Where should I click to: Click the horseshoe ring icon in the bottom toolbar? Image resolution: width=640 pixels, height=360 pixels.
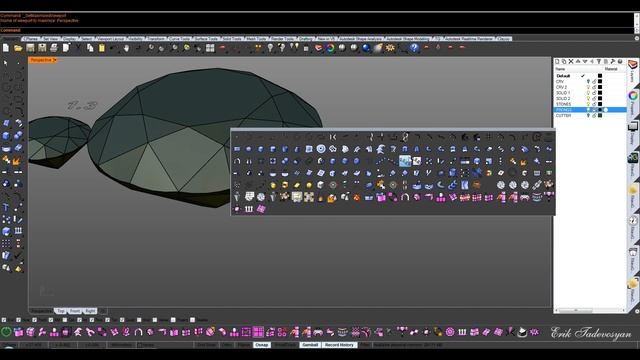[138, 332]
